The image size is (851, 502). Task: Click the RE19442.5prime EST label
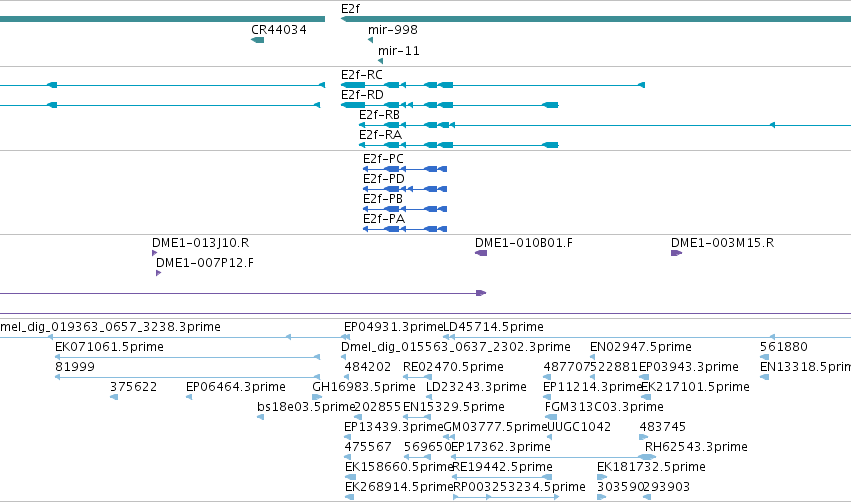pos(503,468)
